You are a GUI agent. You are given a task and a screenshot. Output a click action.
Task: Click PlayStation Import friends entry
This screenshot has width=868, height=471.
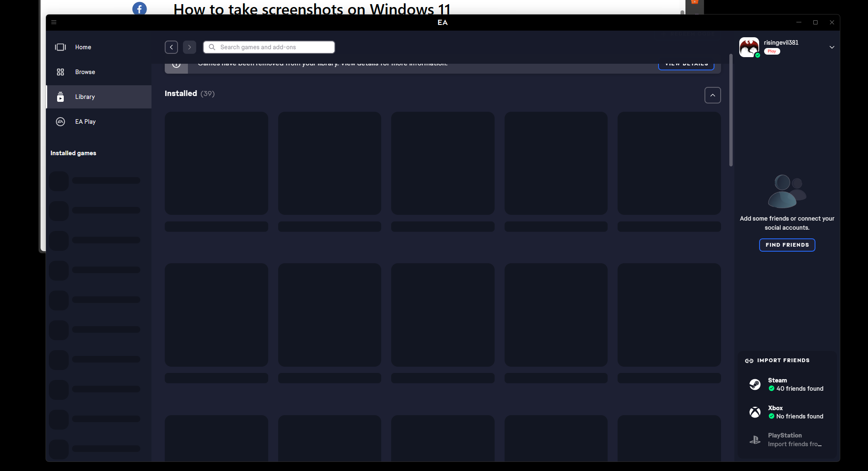[x=787, y=440]
